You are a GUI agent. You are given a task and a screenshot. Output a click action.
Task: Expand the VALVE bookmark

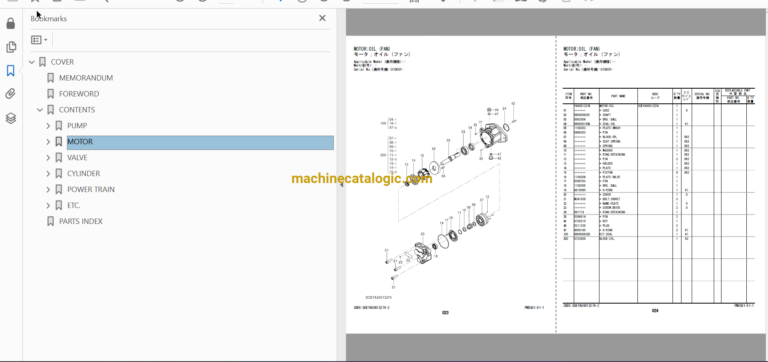click(x=48, y=158)
